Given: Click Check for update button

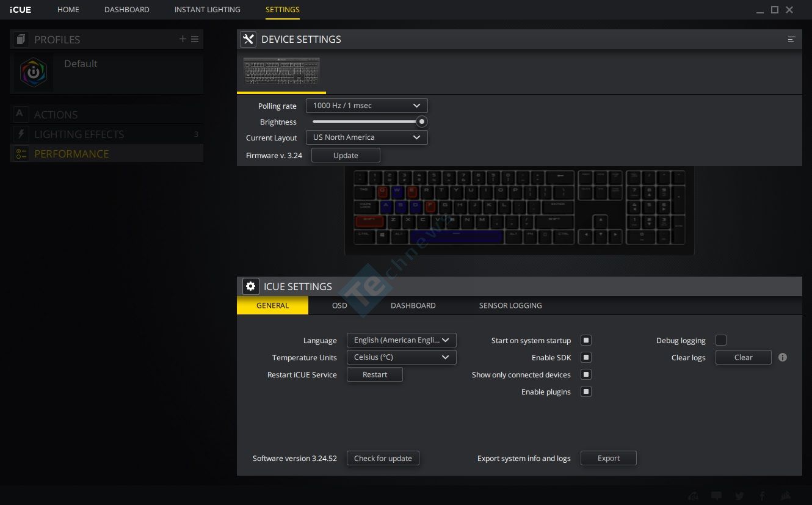Looking at the screenshot, I should [x=383, y=458].
